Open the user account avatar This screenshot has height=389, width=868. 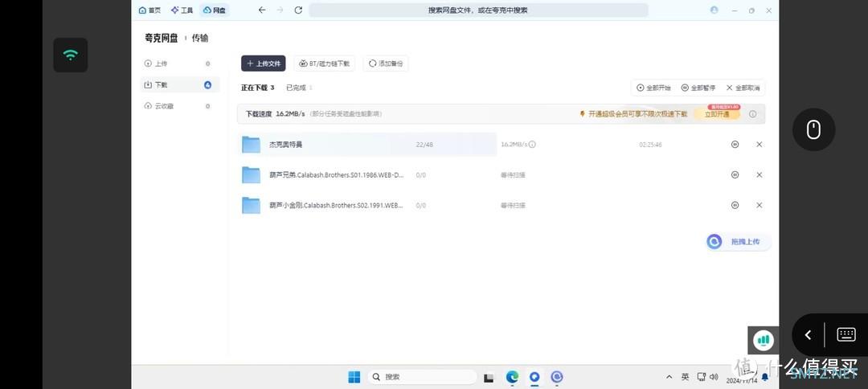click(x=714, y=10)
